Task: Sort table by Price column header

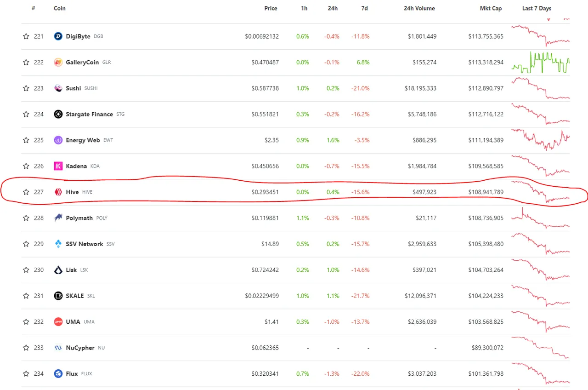Action: (x=271, y=8)
